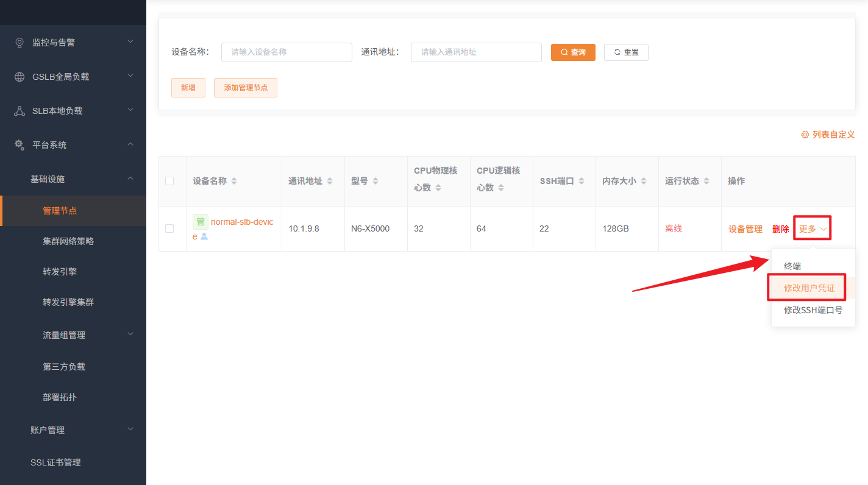Screen dimensions: 868x485
Task: Open 设备管理 for normal-slb-device
Action: click(745, 228)
